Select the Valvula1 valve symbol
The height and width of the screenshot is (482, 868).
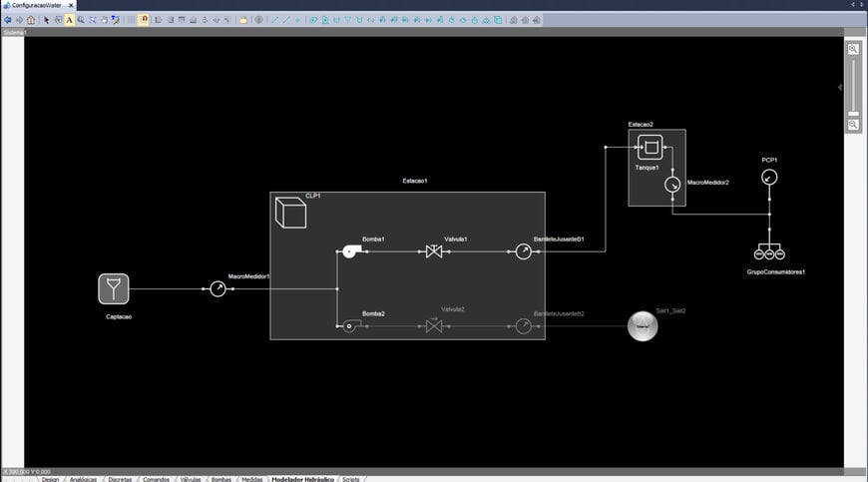[x=434, y=251]
